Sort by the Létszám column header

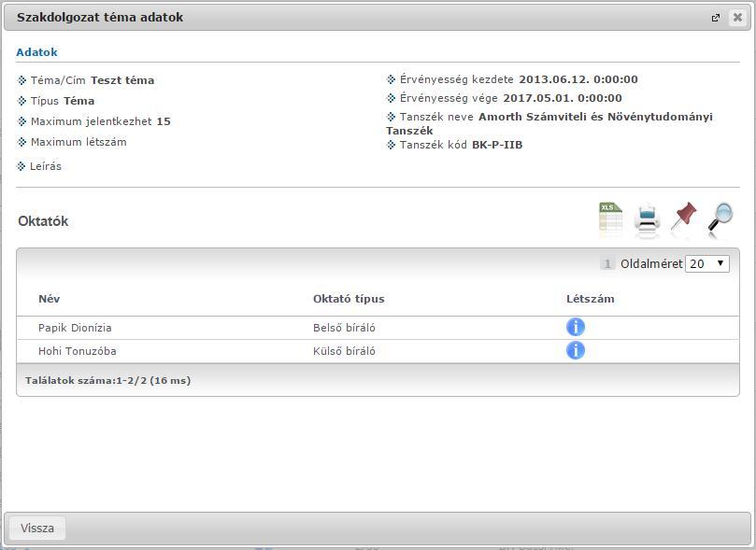coord(591,299)
